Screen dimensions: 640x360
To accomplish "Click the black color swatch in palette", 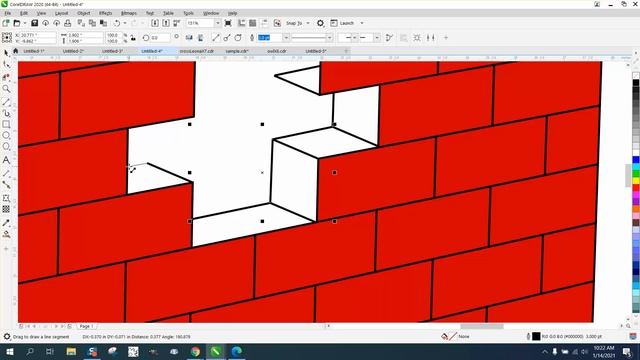I will [636, 83].
